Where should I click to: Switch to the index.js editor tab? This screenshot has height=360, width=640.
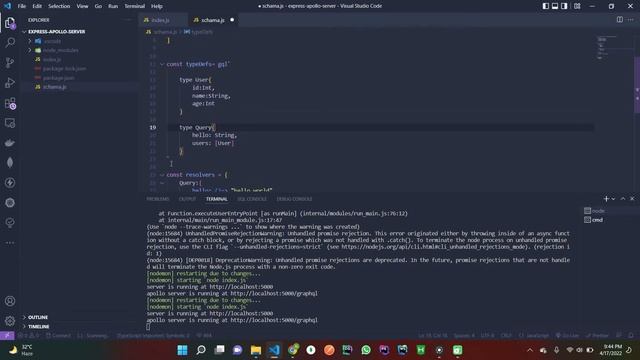[x=162, y=20]
